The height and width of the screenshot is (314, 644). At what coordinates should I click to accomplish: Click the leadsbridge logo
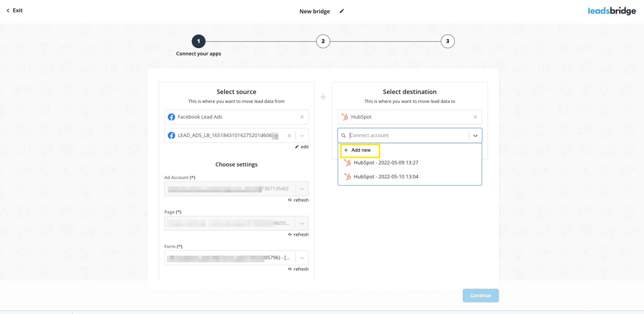(611, 11)
